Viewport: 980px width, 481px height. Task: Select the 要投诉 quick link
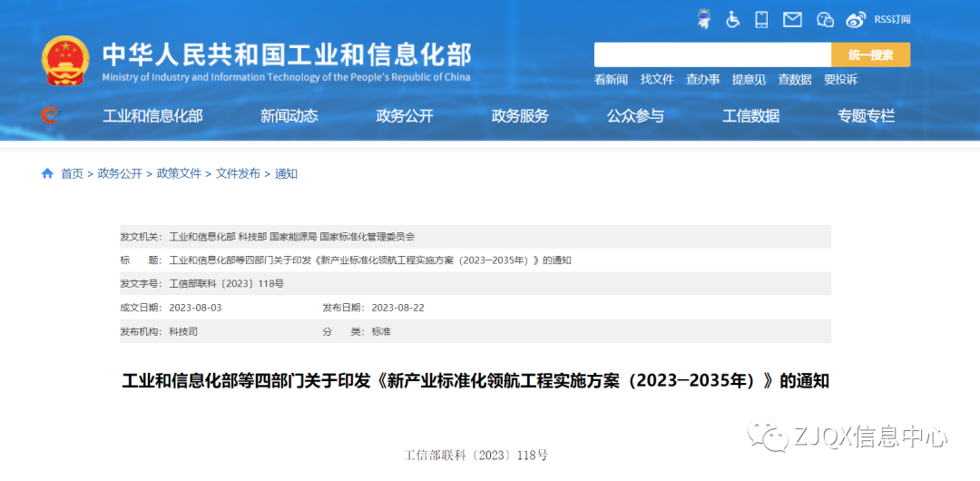coord(840,80)
